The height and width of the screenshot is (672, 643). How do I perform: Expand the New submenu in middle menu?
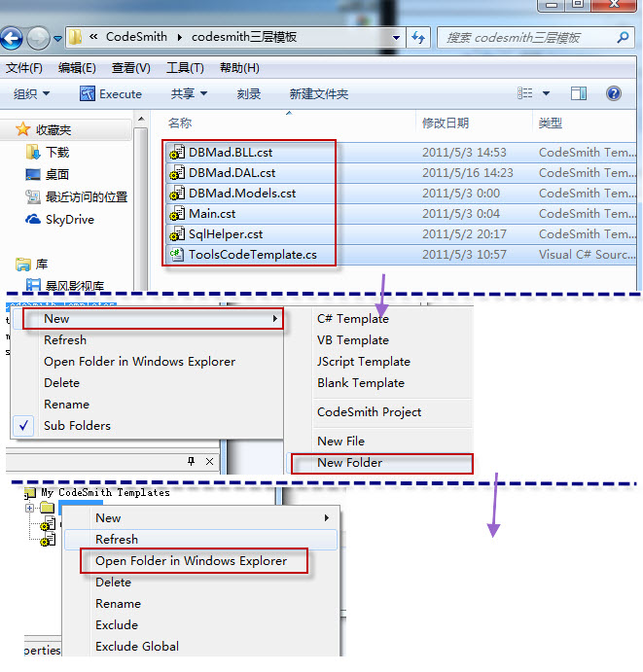[148, 319]
